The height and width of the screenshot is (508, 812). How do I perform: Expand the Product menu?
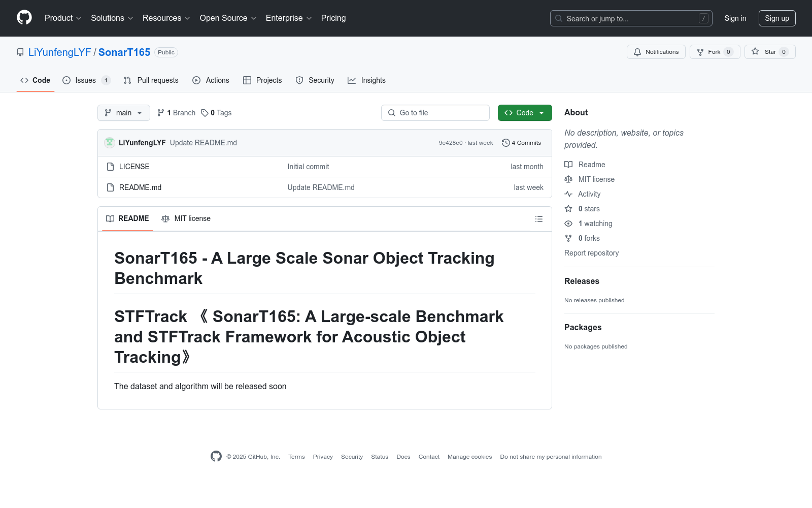pos(63,18)
